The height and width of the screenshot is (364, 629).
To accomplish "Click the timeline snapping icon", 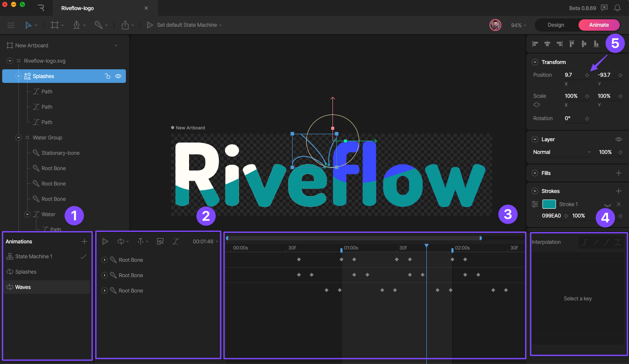I will tap(141, 241).
